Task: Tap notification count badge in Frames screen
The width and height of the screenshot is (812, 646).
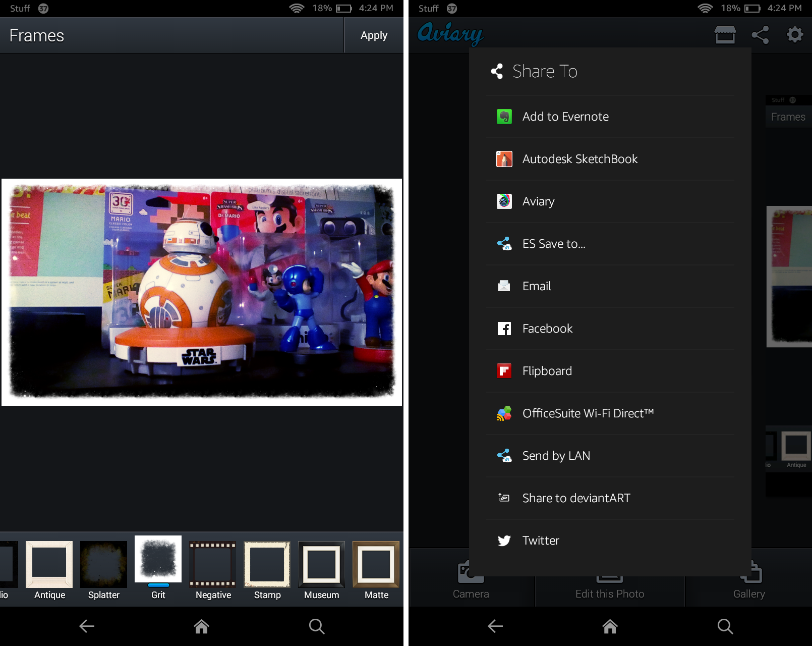Action: [x=43, y=8]
